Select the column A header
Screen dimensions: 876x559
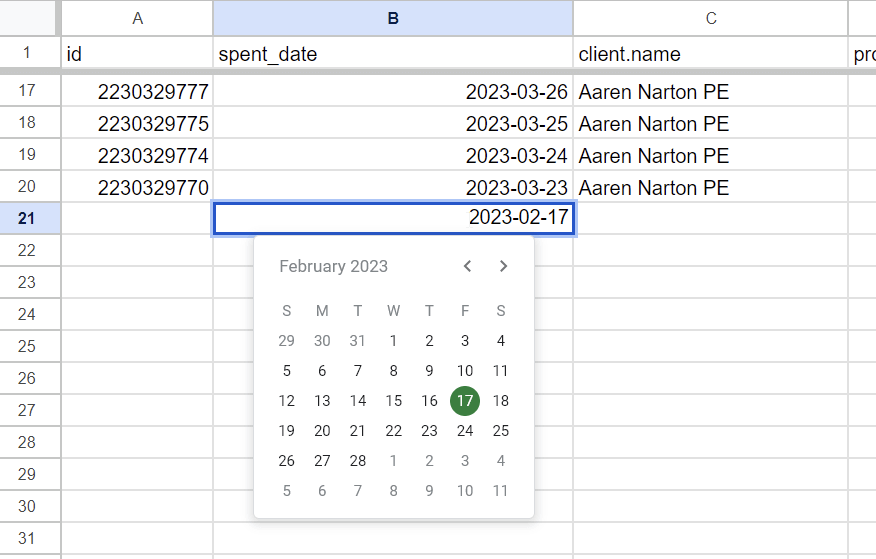click(x=137, y=18)
